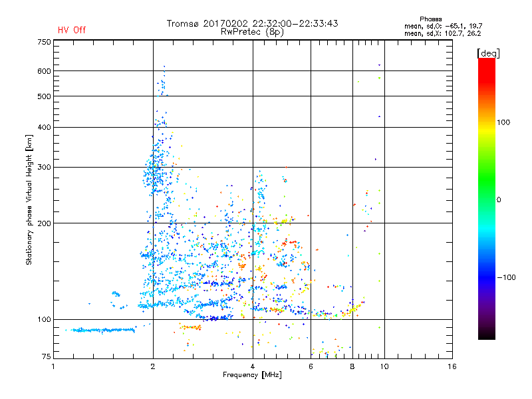Click the x-axis label '2'
The width and height of the screenshot is (532, 399).
(153, 366)
